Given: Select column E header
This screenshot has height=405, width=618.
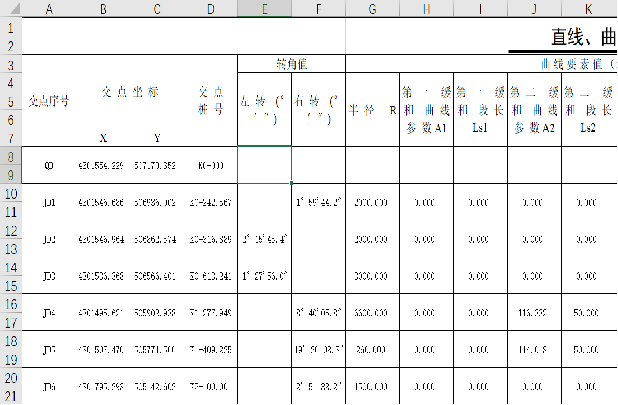Looking at the screenshot, I should coord(264,9).
